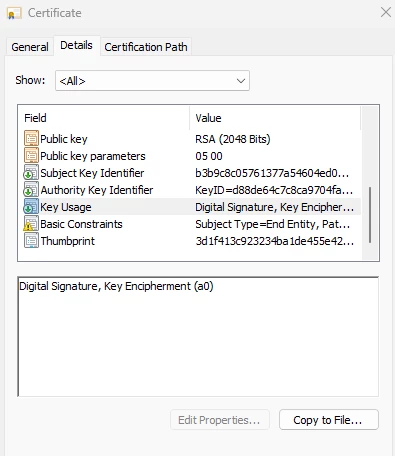Select the Basic Constraints row label
The width and height of the screenshot is (395, 456).
coord(81,224)
